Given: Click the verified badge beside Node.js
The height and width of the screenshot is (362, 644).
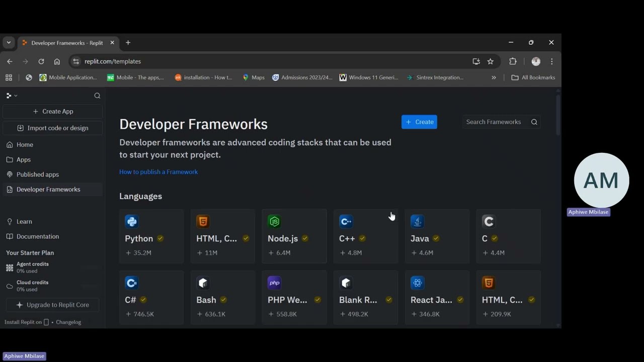Looking at the screenshot, I should coord(305,238).
